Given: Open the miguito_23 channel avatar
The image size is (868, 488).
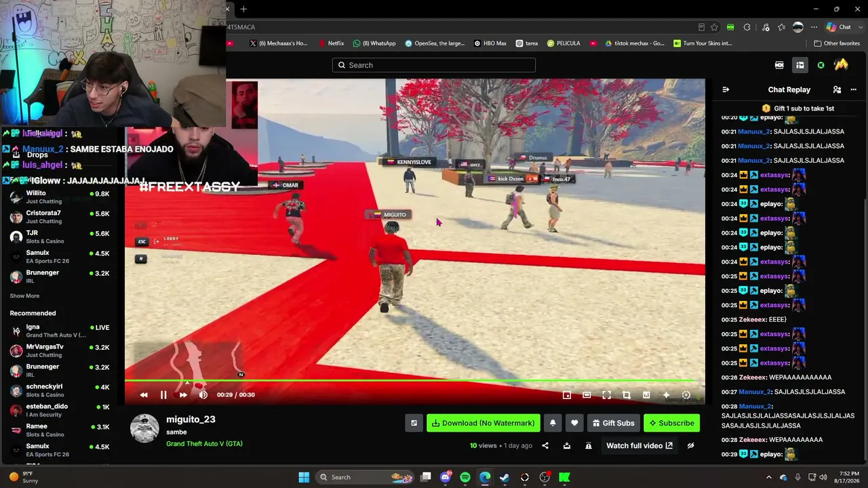Looking at the screenshot, I should tap(144, 428).
